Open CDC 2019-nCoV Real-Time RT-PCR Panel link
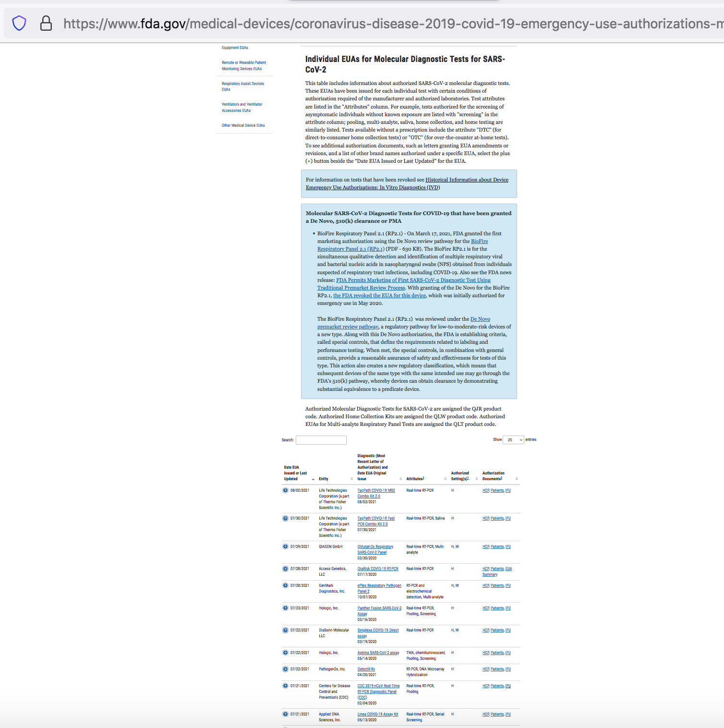Image resolution: width=724 pixels, height=728 pixels. click(378, 692)
